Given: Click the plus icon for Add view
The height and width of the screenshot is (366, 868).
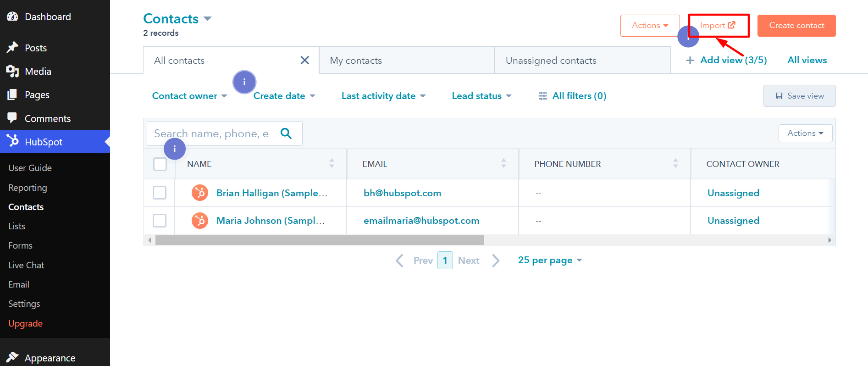Looking at the screenshot, I should [690, 60].
